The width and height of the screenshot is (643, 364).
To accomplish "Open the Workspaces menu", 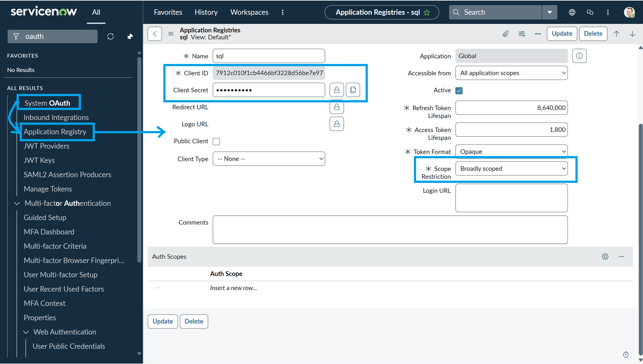I will coord(249,13).
